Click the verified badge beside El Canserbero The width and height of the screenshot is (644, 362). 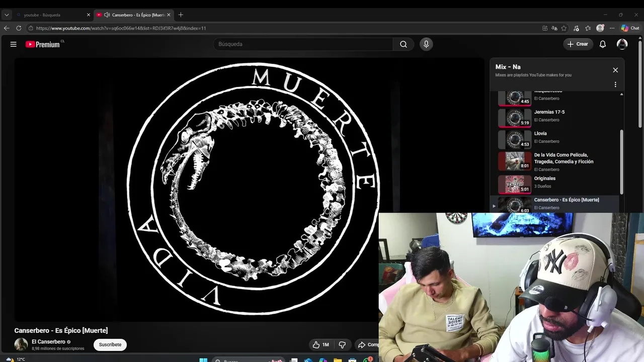point(69,342)
